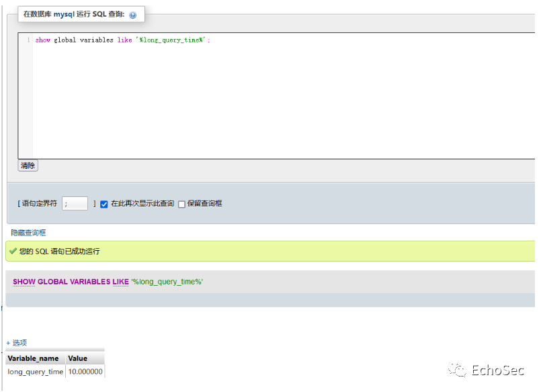Click the SHOW keyword in executed query

pyautogui.click(x=24, y=282)
